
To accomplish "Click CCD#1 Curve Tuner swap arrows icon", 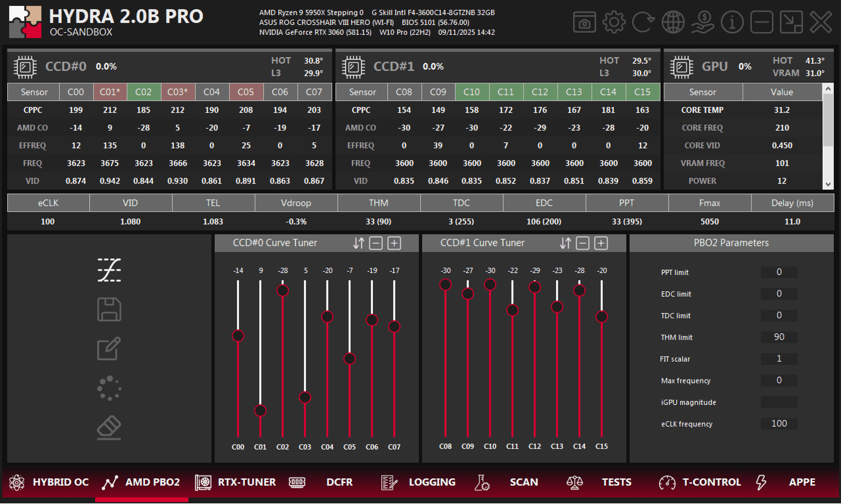I will (565, 243).
